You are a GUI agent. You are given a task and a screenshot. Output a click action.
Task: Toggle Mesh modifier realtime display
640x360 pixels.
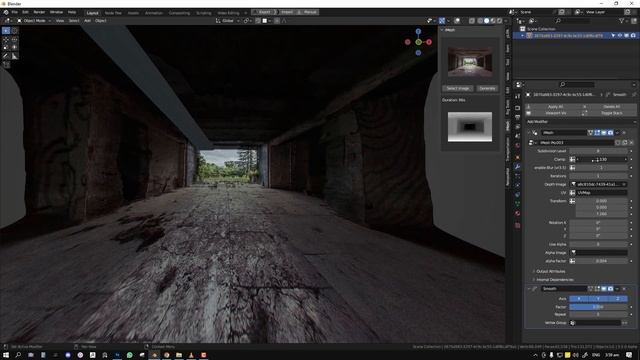[x=603, y=133]
